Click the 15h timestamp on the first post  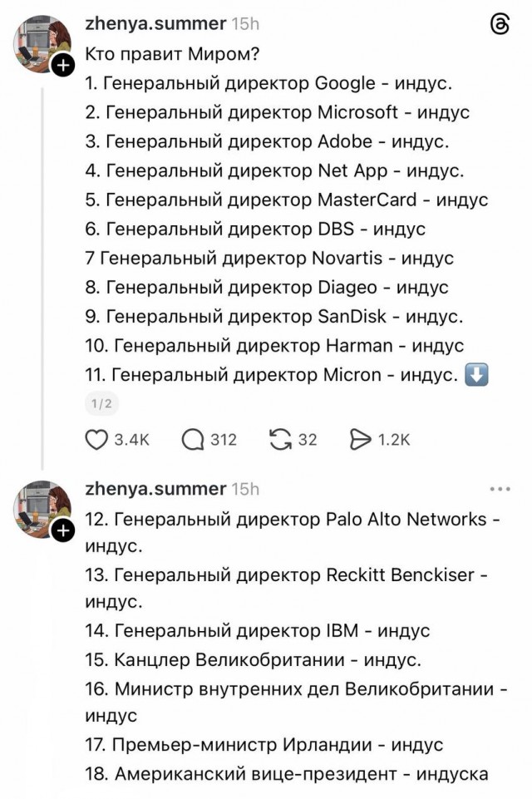[x=246, y=24]
